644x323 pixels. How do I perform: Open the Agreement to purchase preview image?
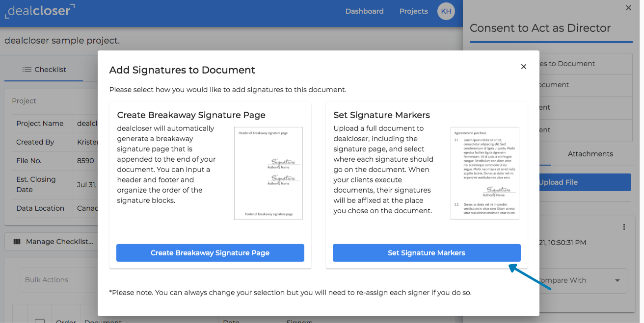tap(485, 173)
